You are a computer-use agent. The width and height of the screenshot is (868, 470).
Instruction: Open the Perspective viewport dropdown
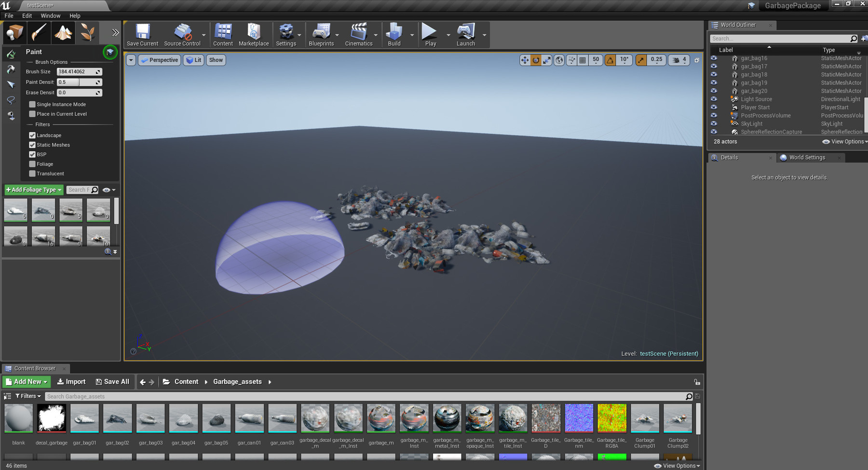(159, 60)
